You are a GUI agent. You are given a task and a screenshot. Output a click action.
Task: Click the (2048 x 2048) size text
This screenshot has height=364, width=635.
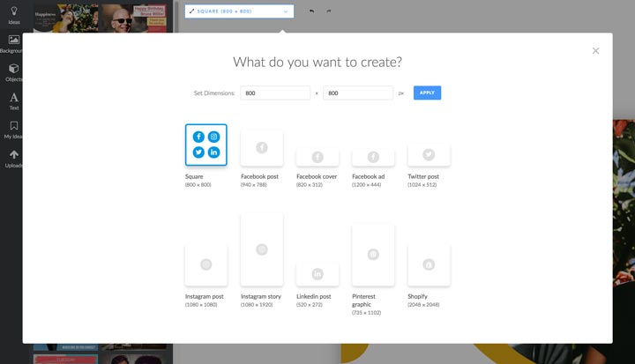pos(423,304)
